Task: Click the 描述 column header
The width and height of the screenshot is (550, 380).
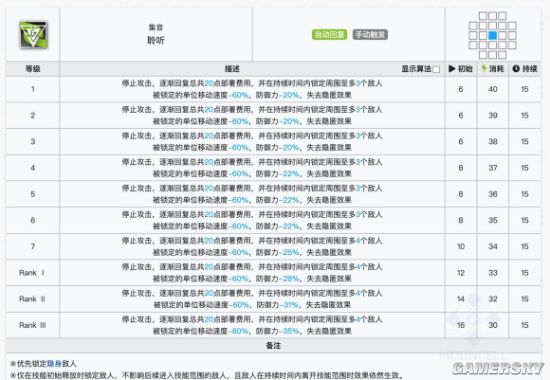Action: click(x=232, y=69)
